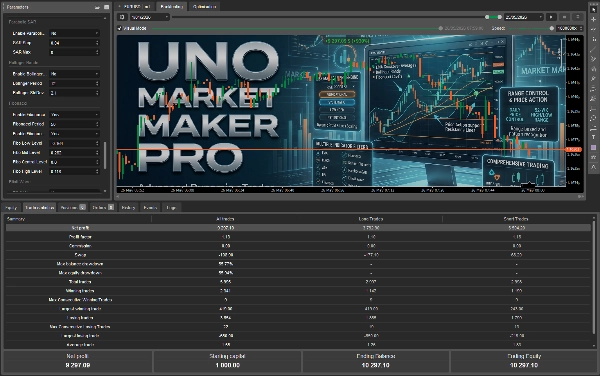The image size is (600, 376).
Task: Open the backtest end date dropdown
Action: point(523,17)
